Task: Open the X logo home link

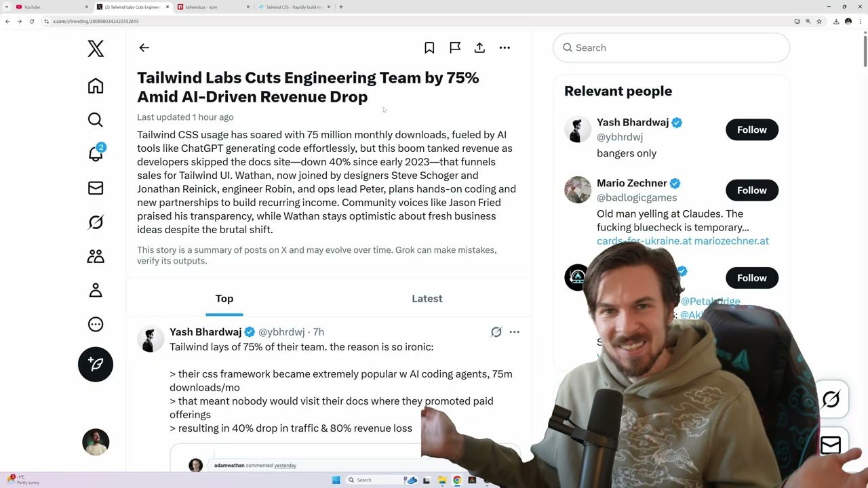Action: coord(96,48)
